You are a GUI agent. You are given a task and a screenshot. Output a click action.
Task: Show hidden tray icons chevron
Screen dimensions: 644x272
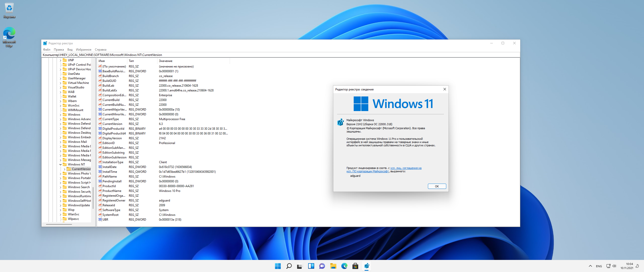pos(590,266)
